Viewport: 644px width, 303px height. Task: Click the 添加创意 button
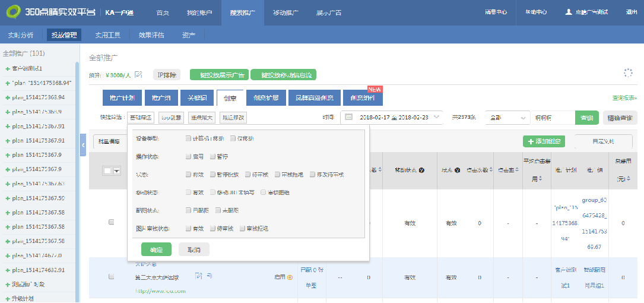544,141
